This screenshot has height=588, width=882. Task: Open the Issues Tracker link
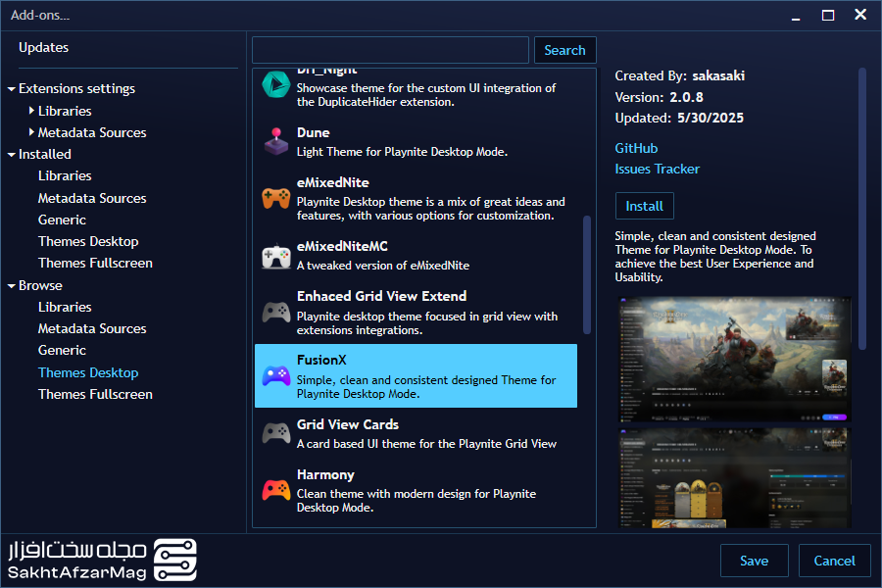pos(657,169)
